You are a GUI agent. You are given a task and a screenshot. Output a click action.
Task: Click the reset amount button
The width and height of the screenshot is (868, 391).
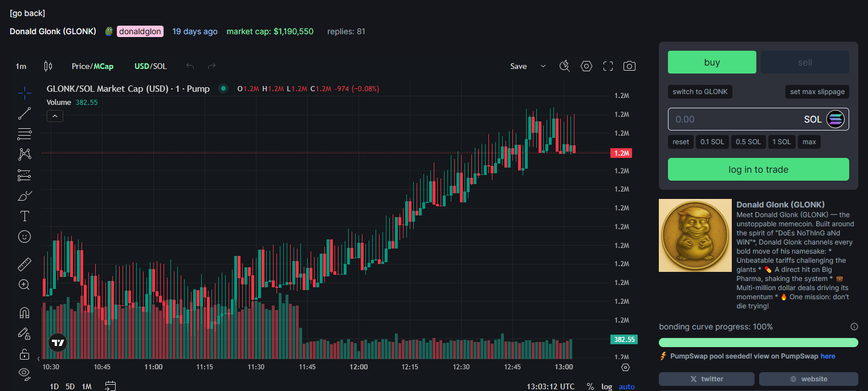tap(680, 142)
